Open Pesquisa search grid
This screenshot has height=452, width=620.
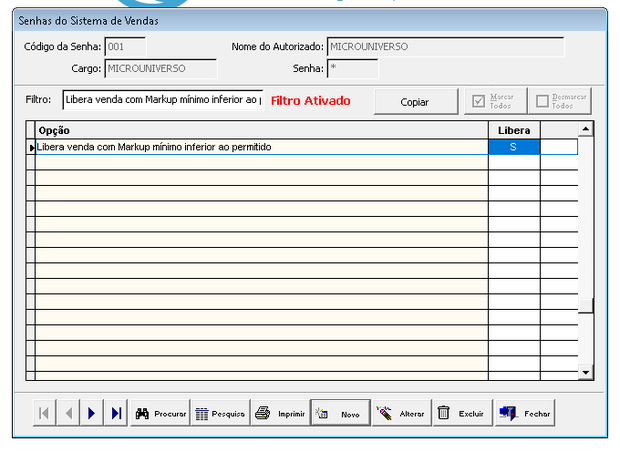pyautogui.click(x=217, y=413)
